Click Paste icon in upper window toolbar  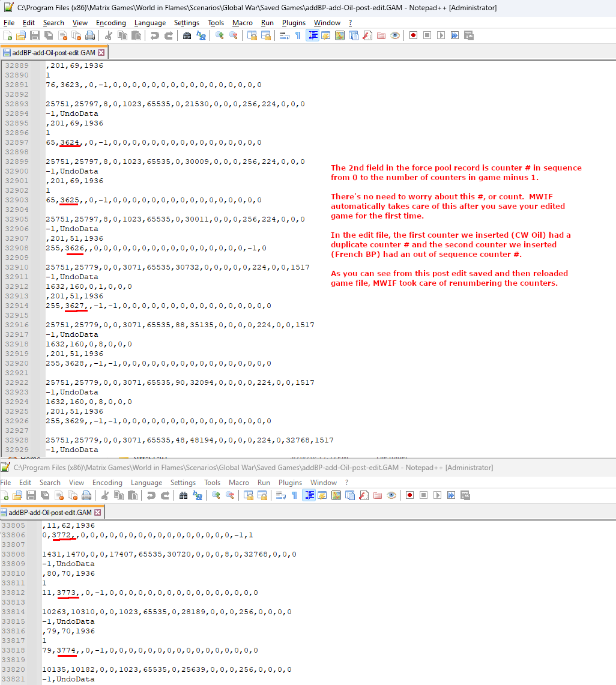coord(136,36)
